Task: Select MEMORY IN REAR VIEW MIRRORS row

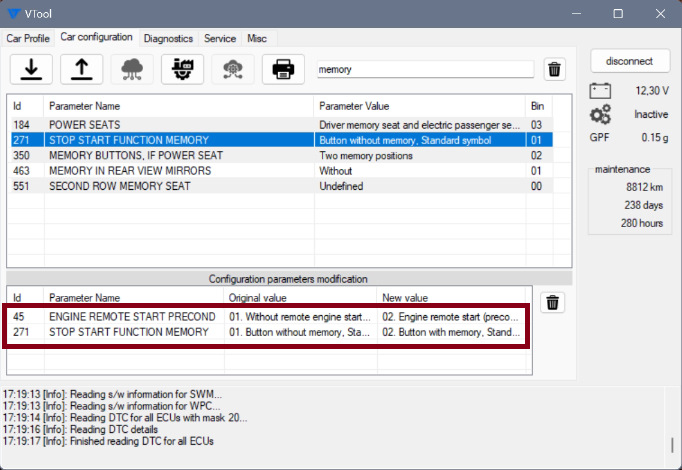Action: pos(282,170)
